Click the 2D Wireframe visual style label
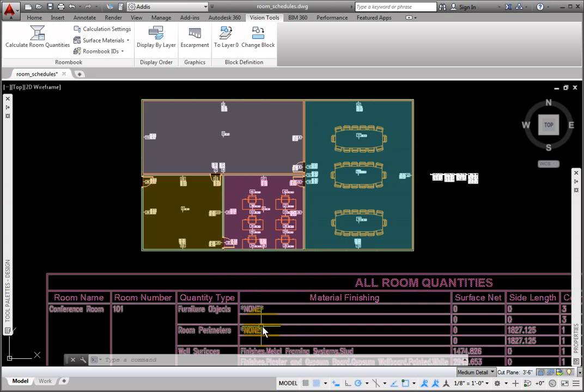 coord(42,87)
